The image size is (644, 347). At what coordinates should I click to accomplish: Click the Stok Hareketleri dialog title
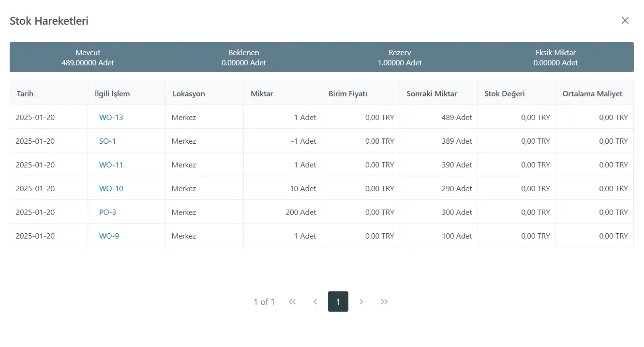point(49,21)
